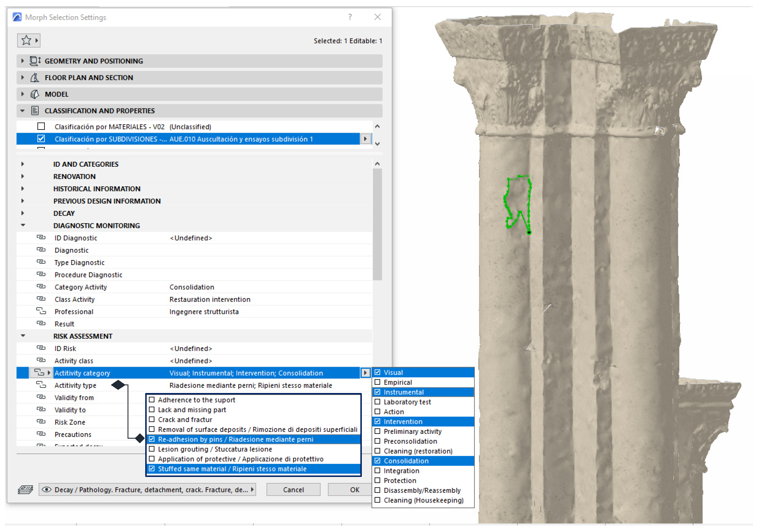The height and width of the screenshot is (532, 761).
Task: Expand the Historical Information group
Action: point(23,188)
